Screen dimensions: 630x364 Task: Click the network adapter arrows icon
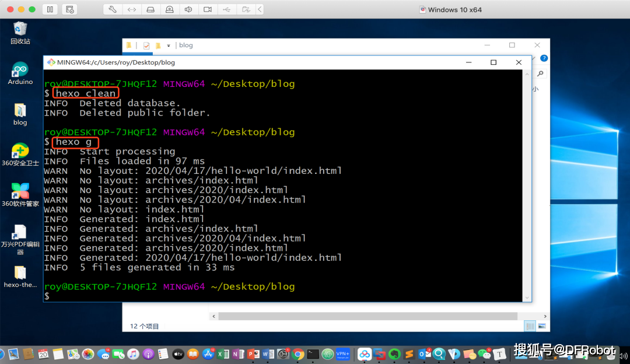(x=131, y=9)
